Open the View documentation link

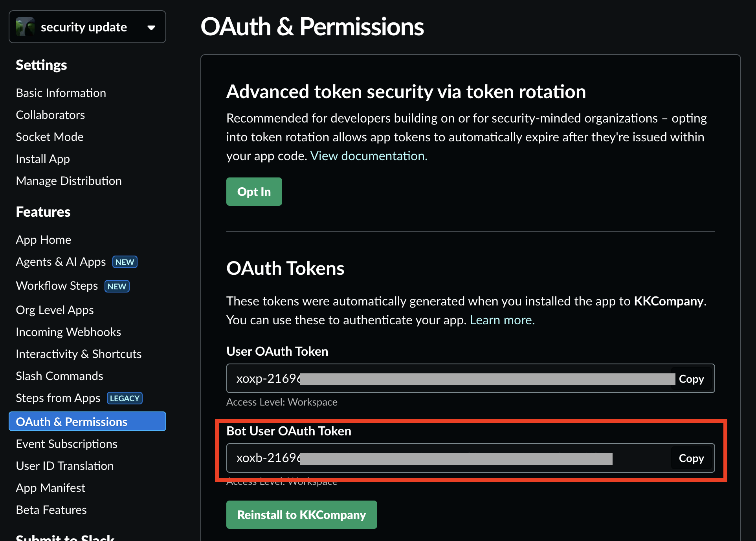click(x=369, y=156)
